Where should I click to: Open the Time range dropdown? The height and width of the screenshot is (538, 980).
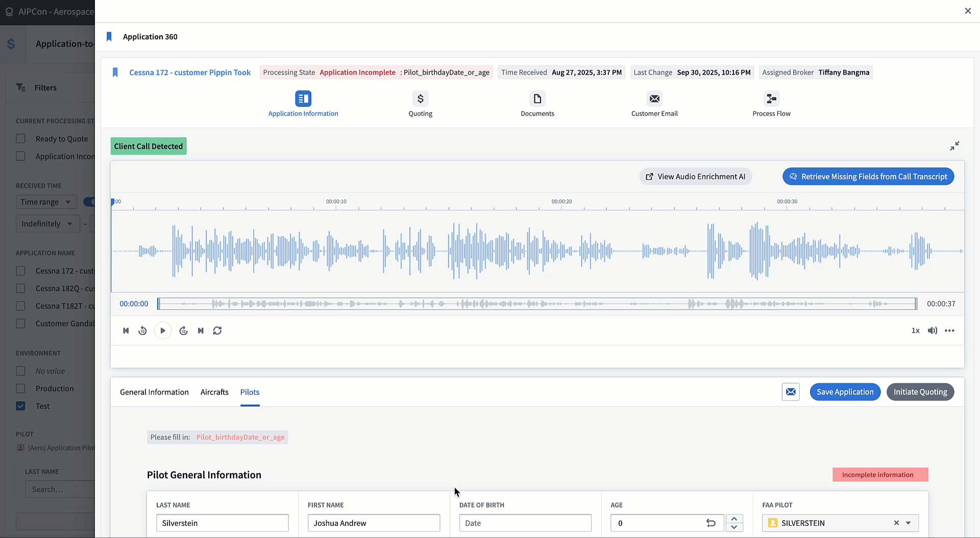(x=46, y=202)
